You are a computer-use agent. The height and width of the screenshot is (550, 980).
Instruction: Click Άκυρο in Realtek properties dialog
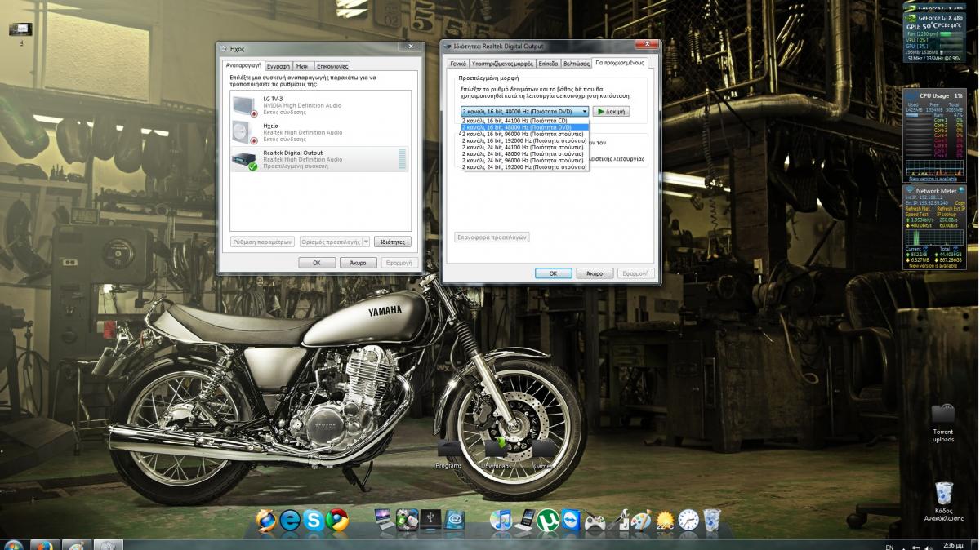click(x=595, y=273)
